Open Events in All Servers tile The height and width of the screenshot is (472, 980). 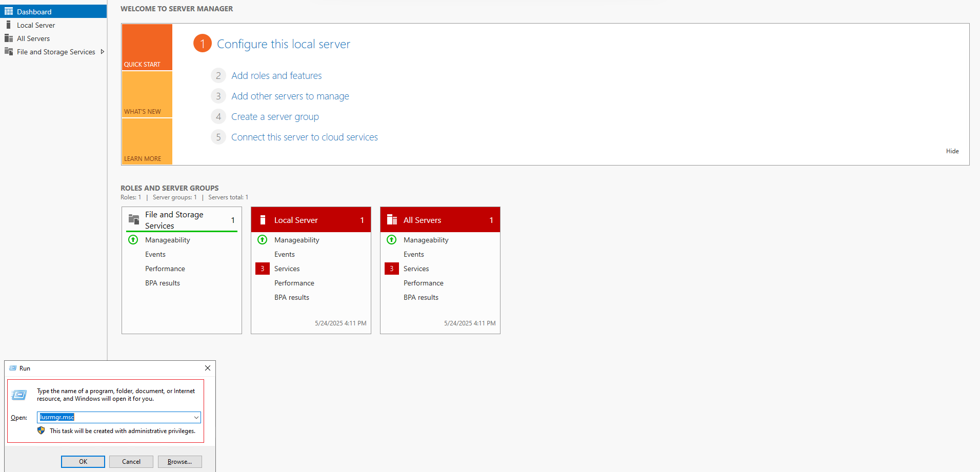[414, 254]
